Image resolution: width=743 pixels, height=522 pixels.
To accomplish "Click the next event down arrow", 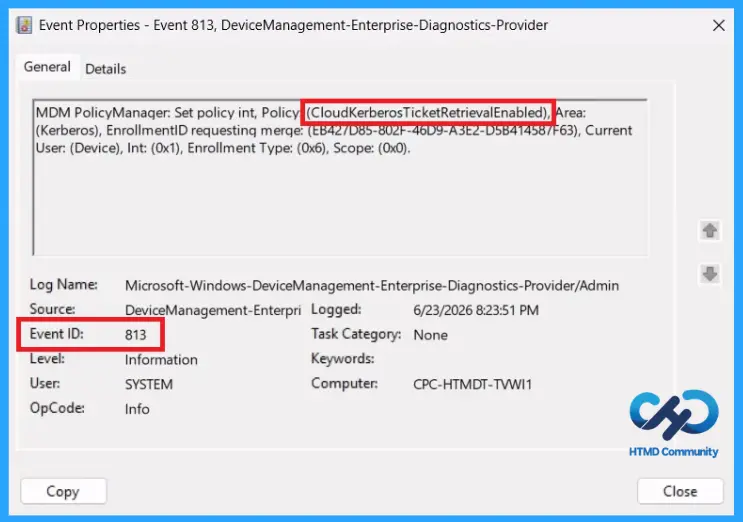I will [709, 273].
